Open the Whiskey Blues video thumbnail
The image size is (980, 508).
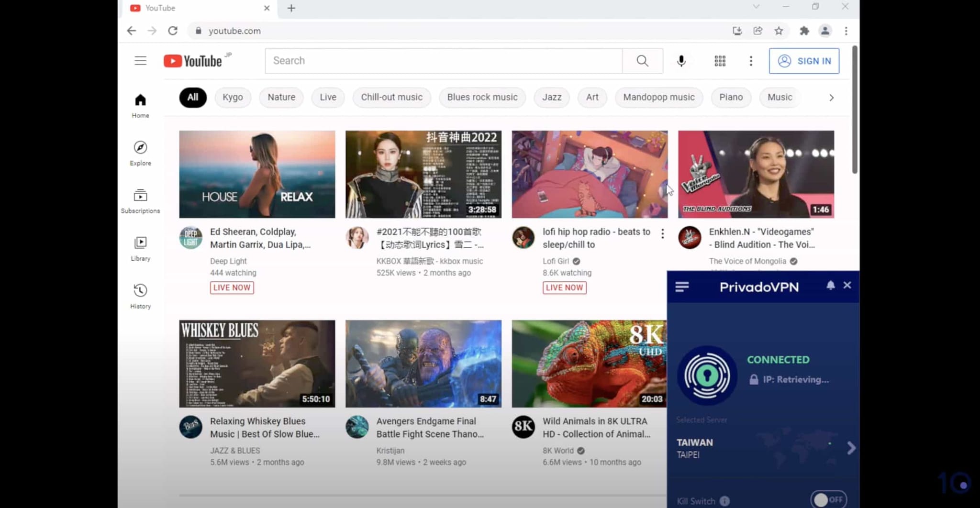[257, 364]
